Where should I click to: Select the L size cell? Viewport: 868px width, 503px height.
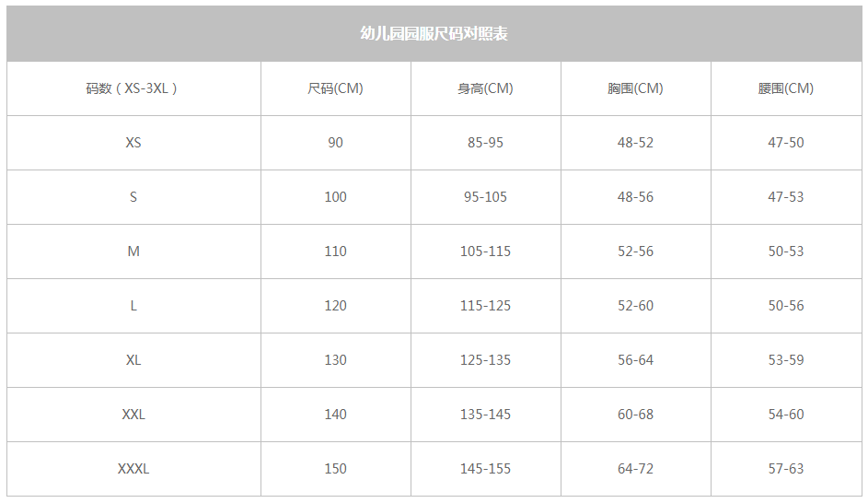(133, 306)
